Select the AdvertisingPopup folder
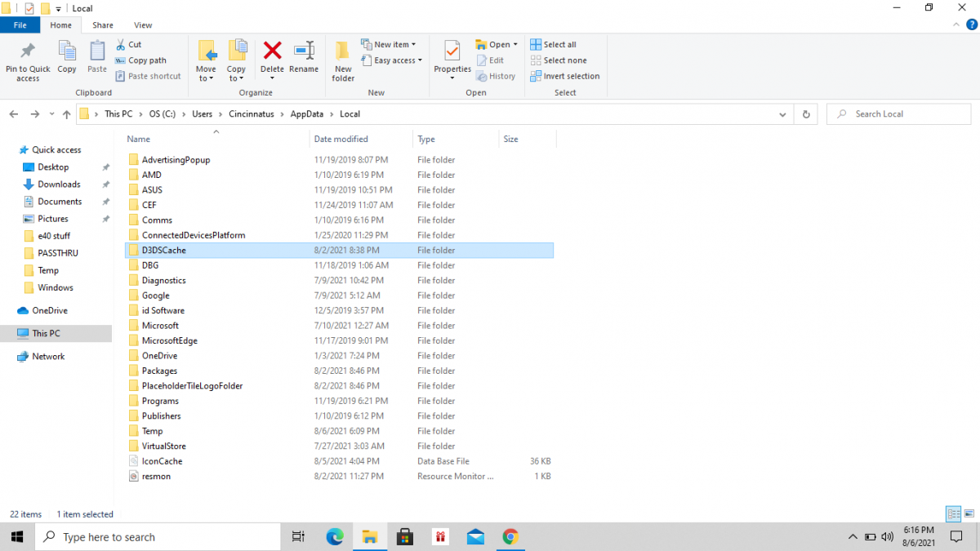This screenshot has height=551, width=980. click(x=339, y=160)
